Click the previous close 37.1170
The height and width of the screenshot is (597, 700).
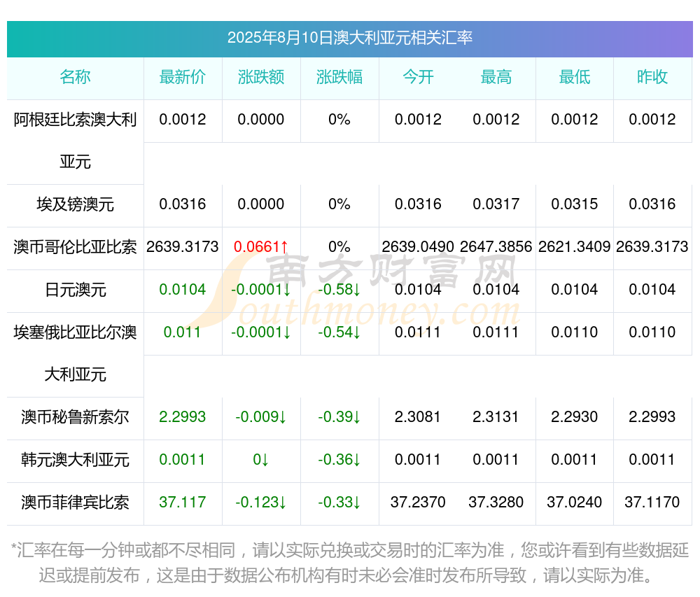point(652,502)
